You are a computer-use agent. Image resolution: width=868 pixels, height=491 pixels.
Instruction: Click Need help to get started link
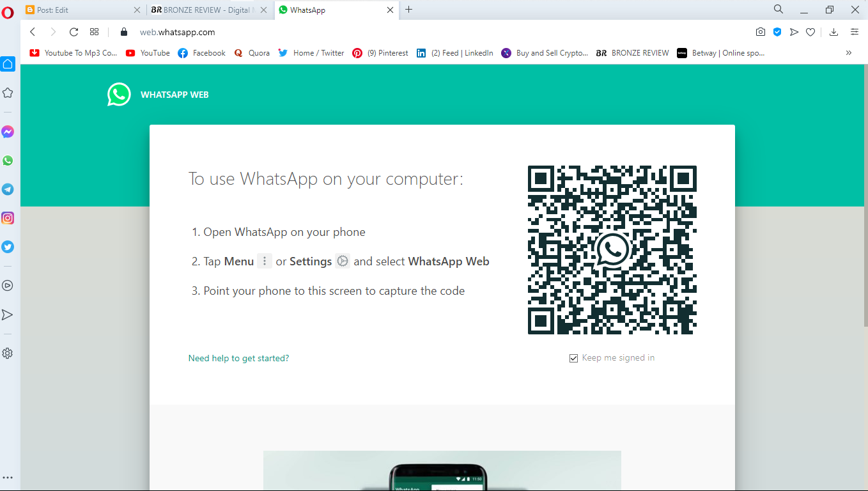238,358
